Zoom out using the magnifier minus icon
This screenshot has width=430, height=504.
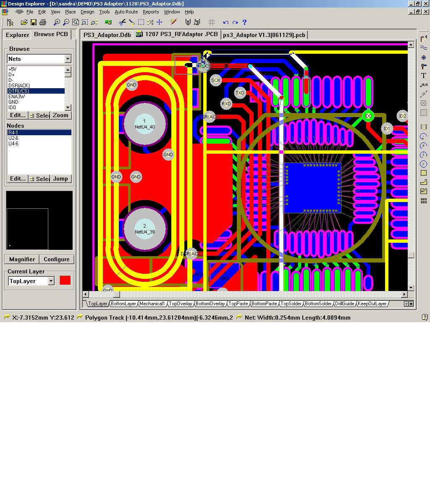(66, 22)
